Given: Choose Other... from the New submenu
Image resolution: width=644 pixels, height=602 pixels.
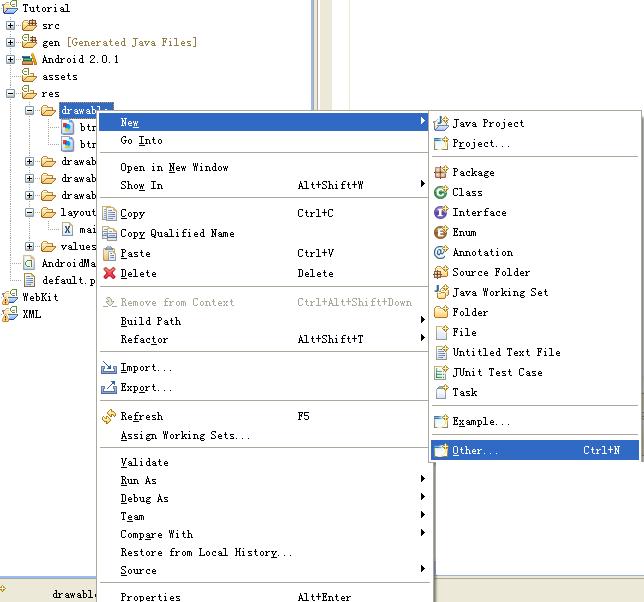Looking at the screenshot, I should coord(474,451).
